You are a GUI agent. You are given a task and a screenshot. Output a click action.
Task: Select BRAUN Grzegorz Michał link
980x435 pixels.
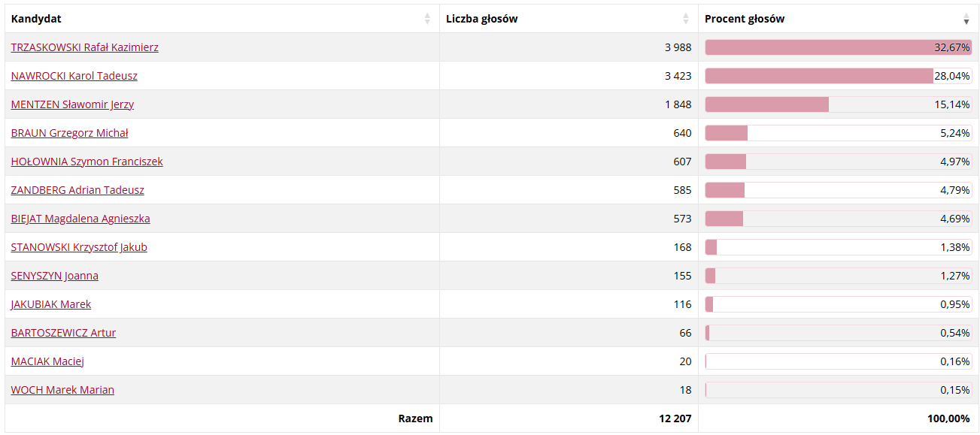click(69, 133)
